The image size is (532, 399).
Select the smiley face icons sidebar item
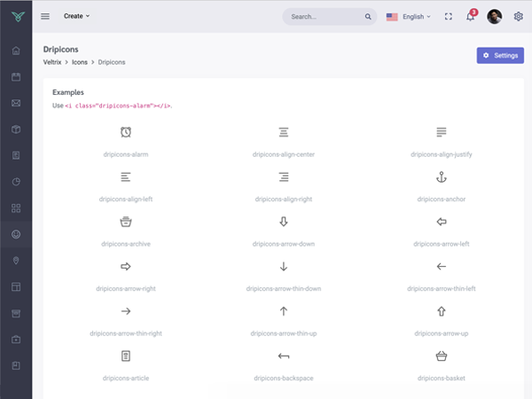coord(16,234)
